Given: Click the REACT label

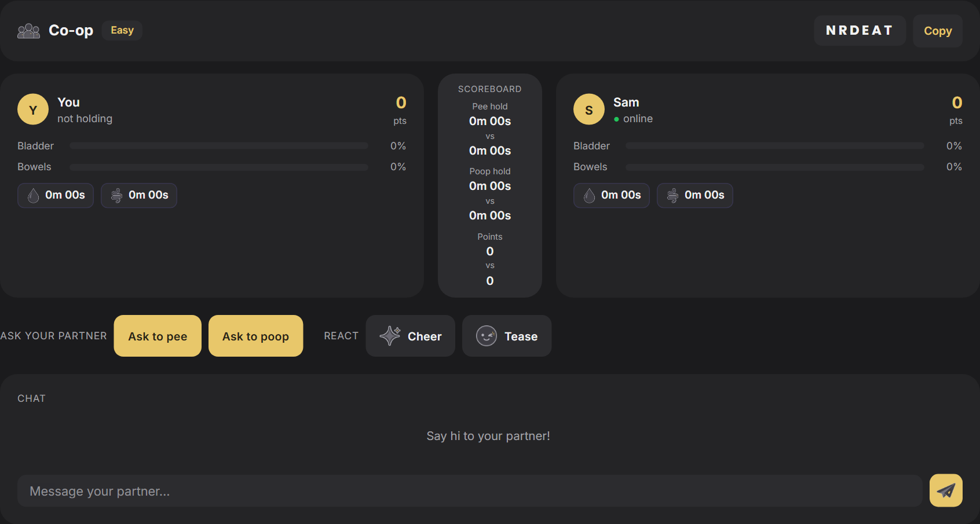Looking at the screenshot, I should [x=341, y=336].
